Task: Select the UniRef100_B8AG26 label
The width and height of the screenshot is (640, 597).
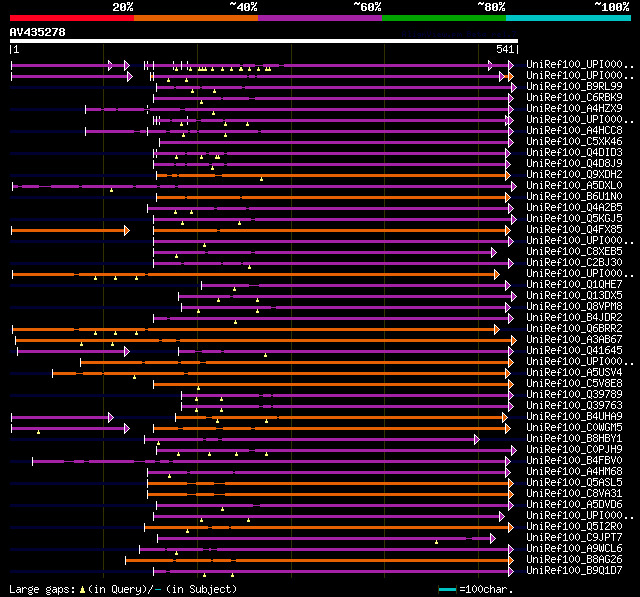Action: point(574,560)
